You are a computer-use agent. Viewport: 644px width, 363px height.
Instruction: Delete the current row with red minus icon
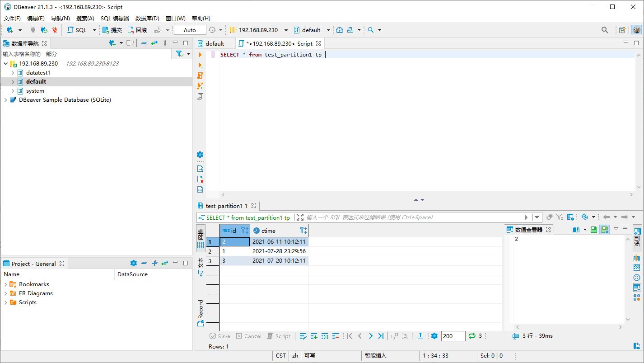pyautogui.click(x=336, y=336)
